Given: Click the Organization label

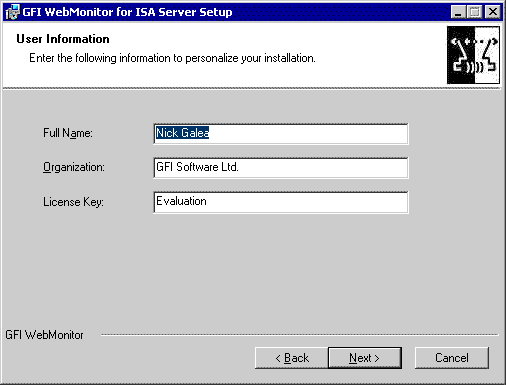Looking at the screenshot, I should click(x=74, y=167).
